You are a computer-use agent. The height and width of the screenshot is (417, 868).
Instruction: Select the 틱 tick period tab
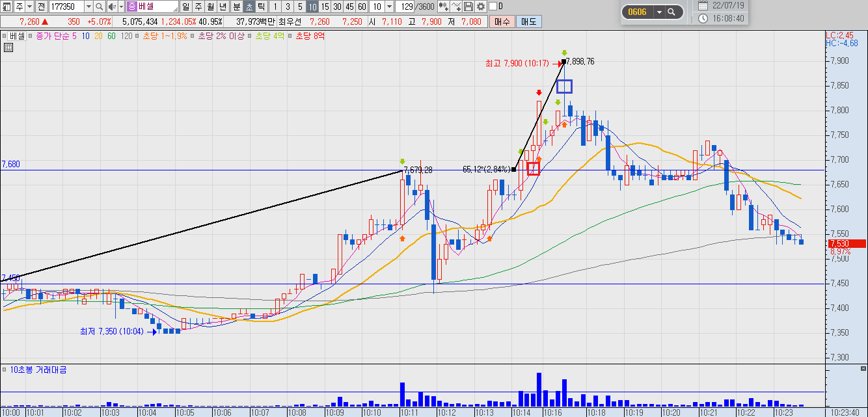click(x=261, y=7)
